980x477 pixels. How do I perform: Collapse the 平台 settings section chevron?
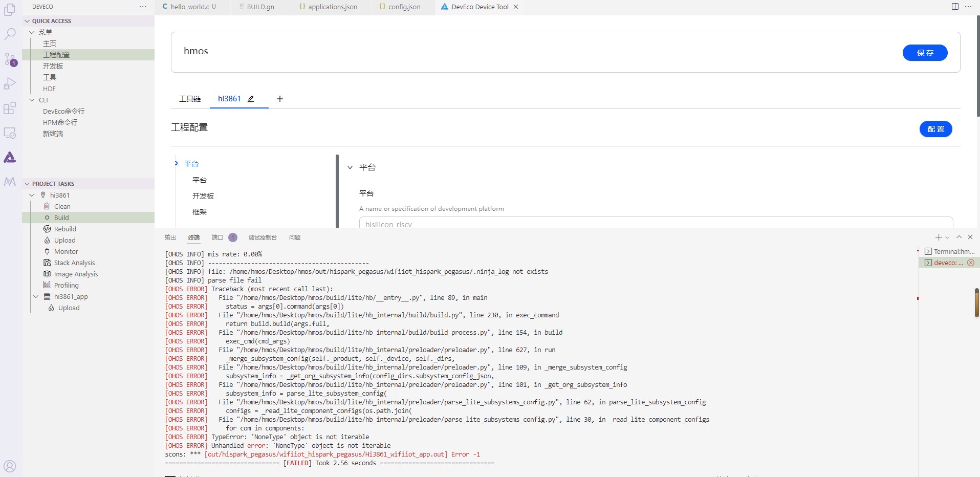click(x=350, y=167)
